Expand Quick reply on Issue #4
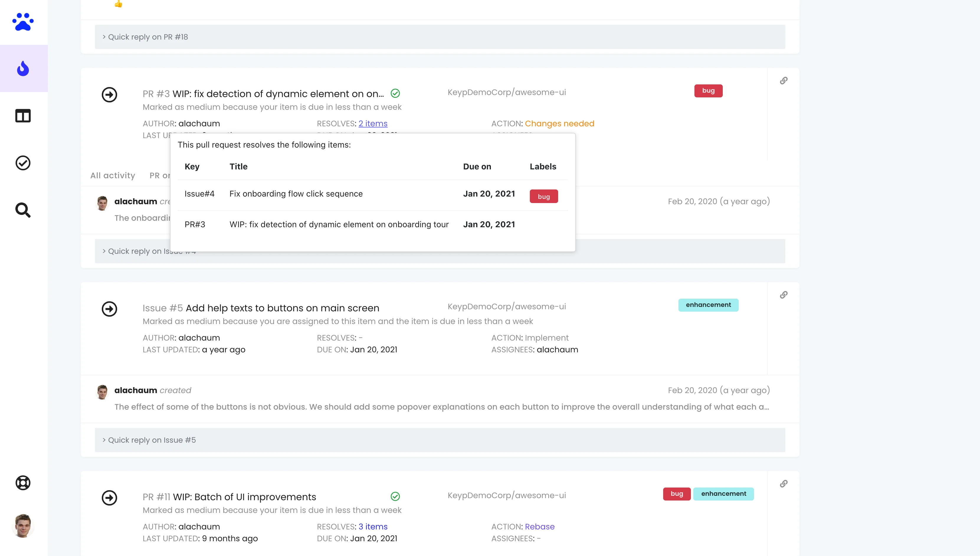Viewport: 980px width, 556px height. tap(149, 251)
